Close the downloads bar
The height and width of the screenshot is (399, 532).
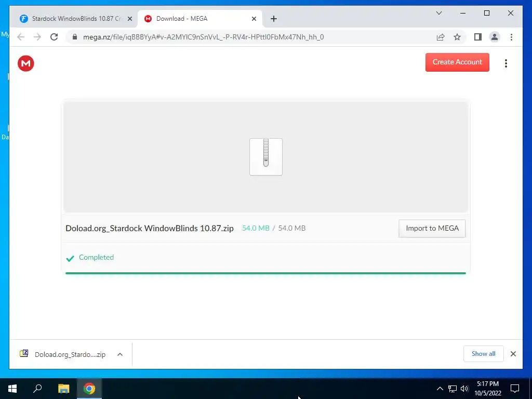point(513,354)
